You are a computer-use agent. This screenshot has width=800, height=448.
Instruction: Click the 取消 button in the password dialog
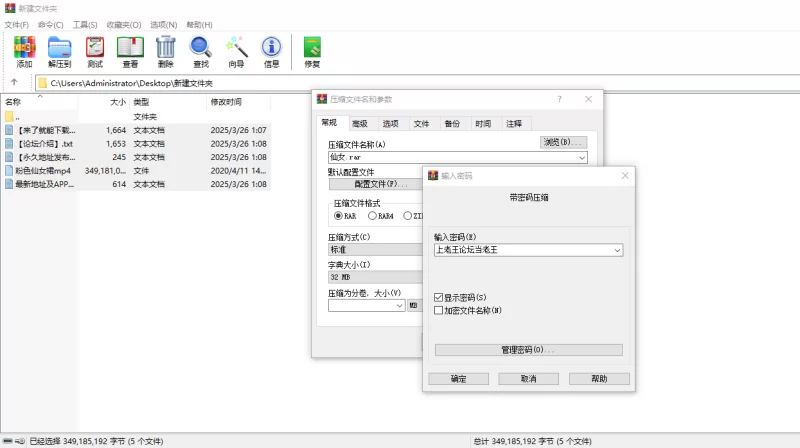529,379
